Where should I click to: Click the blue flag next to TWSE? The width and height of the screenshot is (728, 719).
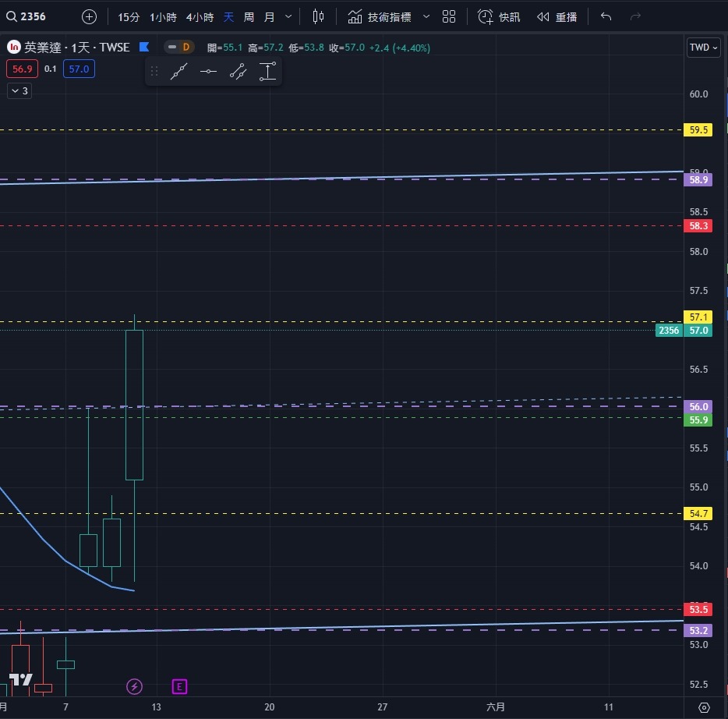click(x=144, y=48)
